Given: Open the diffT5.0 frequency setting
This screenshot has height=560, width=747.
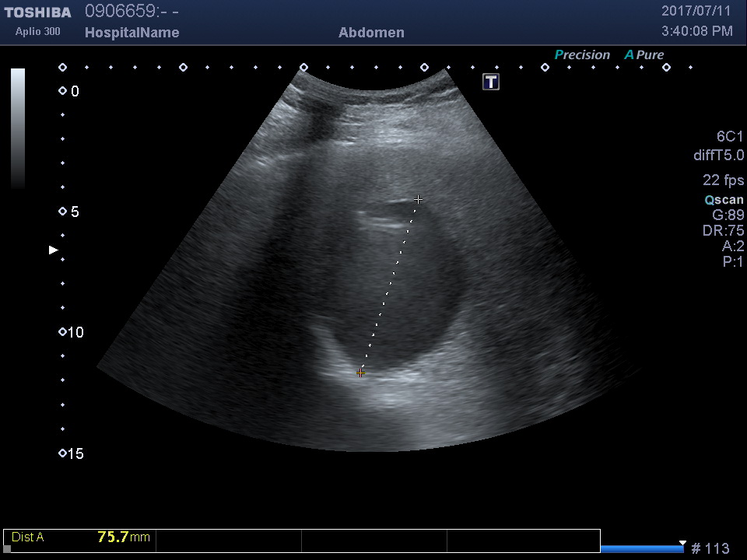Looking at the screenshot, I should pyautogui.click(x=718, y=156).
